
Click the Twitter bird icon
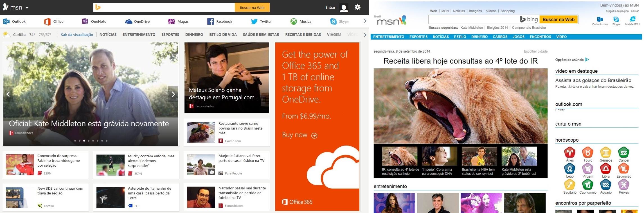coord(254,21)
